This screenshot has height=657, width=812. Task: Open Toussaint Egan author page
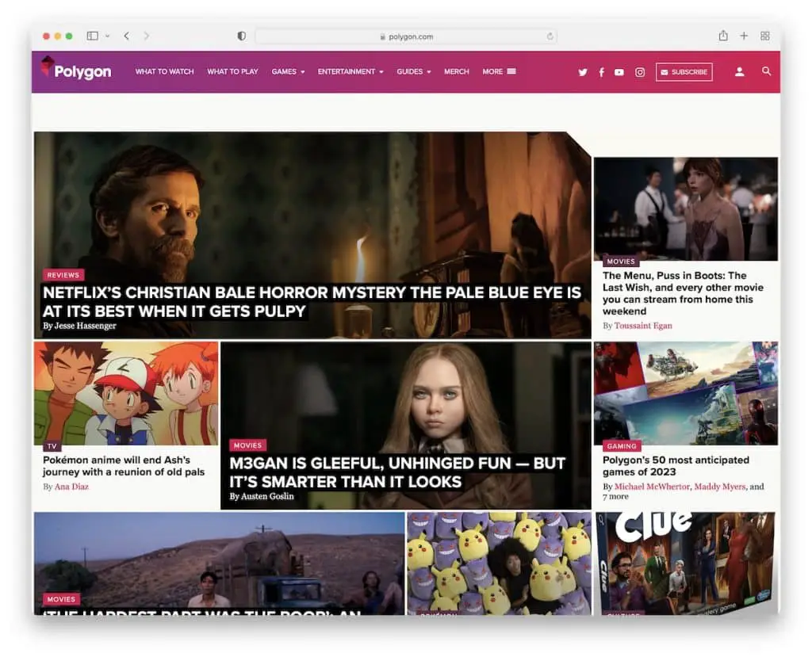pyautogui.click(x=642, y=326)
